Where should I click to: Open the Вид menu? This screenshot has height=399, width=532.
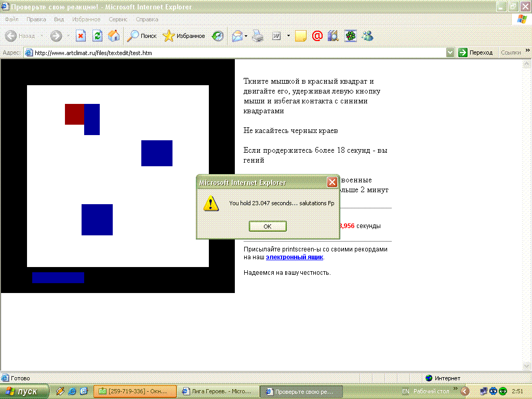click(x=59, y=19)
